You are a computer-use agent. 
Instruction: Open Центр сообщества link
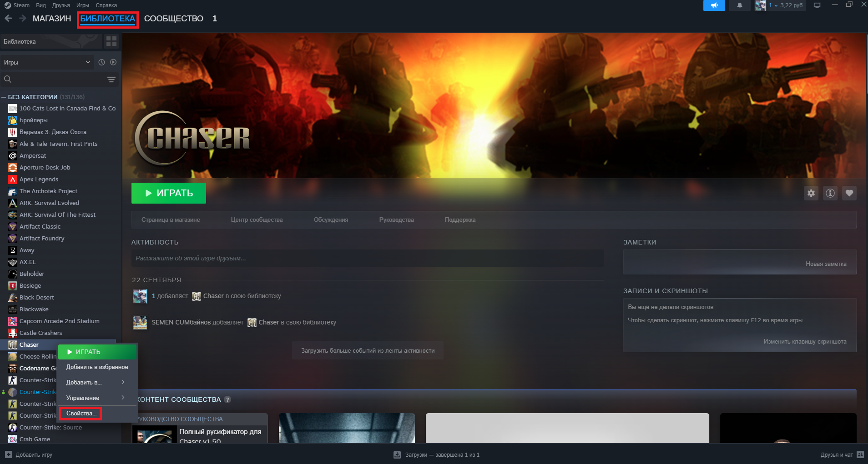tap(257, 220)
